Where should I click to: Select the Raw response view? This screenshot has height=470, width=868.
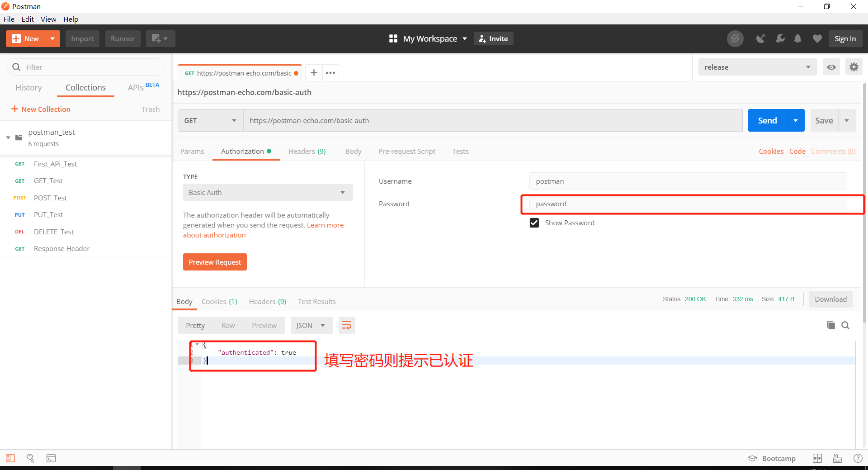(228, 326)
